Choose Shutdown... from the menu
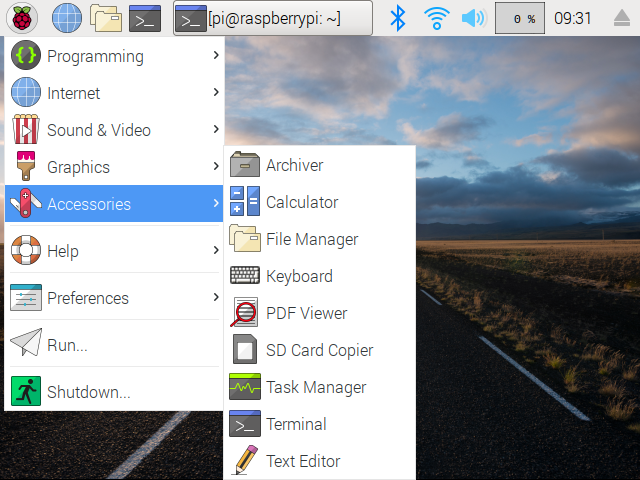 (114, 391)
